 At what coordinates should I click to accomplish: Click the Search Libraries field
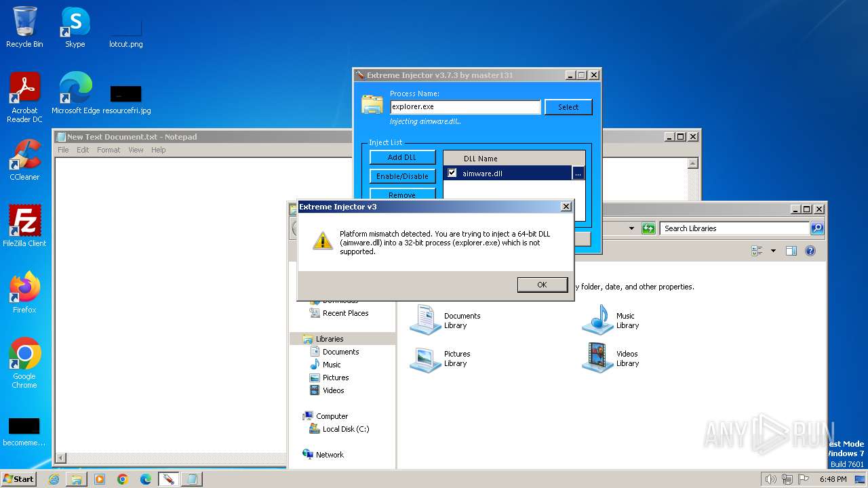tap(735, 228)
